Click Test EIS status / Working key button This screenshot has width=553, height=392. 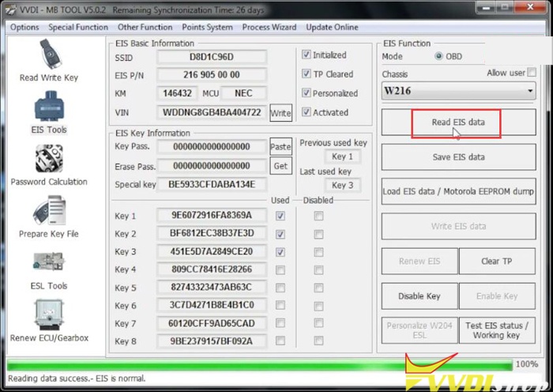(497, 330)
